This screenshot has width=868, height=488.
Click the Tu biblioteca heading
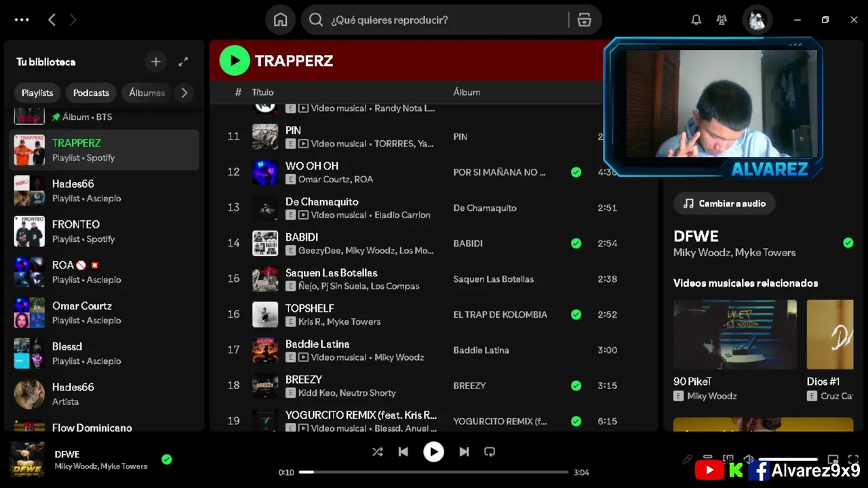click(x=46, y=62)
